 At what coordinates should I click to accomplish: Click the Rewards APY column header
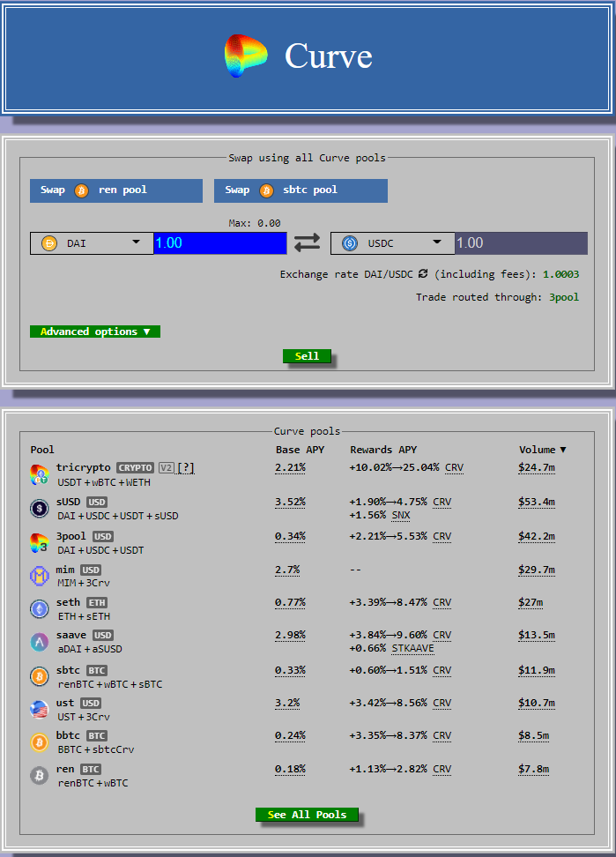click(383, 450)
